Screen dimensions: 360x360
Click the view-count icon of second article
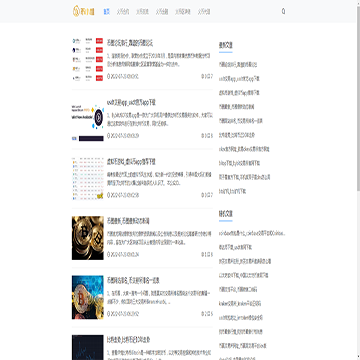203,136
